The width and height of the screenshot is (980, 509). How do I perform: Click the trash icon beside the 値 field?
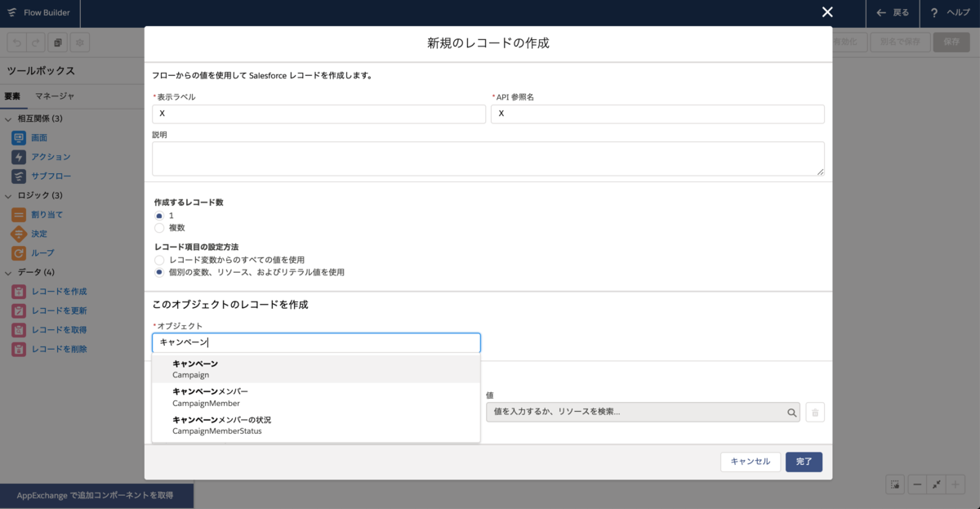[814, 413]
